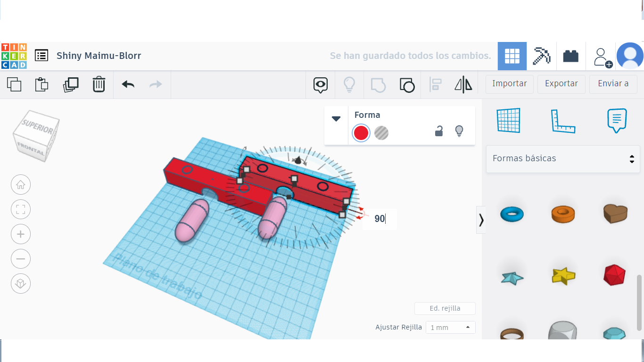Click the Group shapes icon
644x362 pixels.
[378, 85]
